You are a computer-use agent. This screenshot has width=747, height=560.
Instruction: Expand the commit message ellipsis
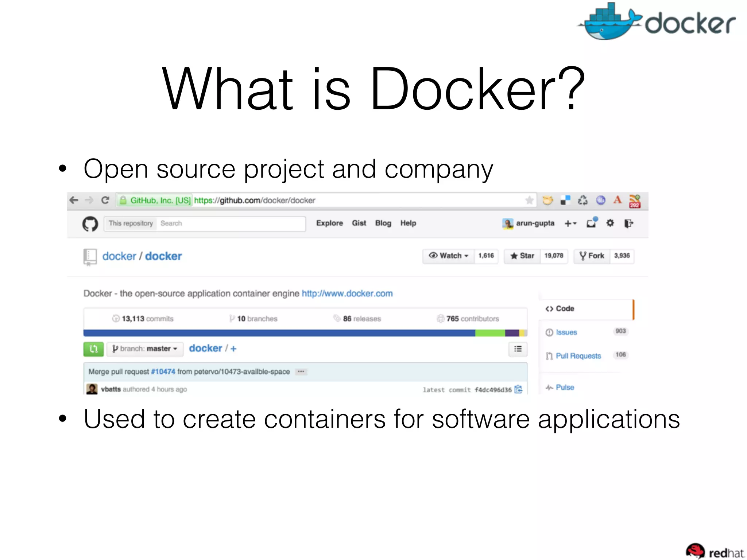coord(301,372)
